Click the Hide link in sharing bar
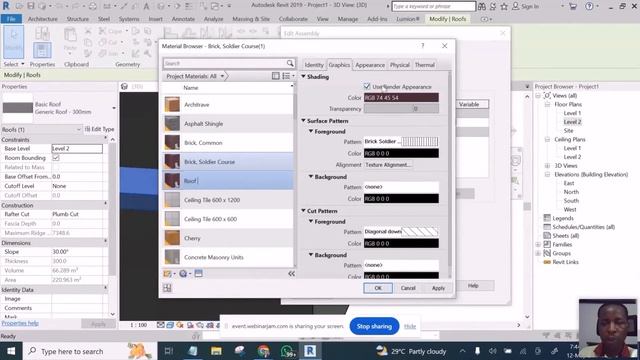640x360 pixels. coord(410,326)
